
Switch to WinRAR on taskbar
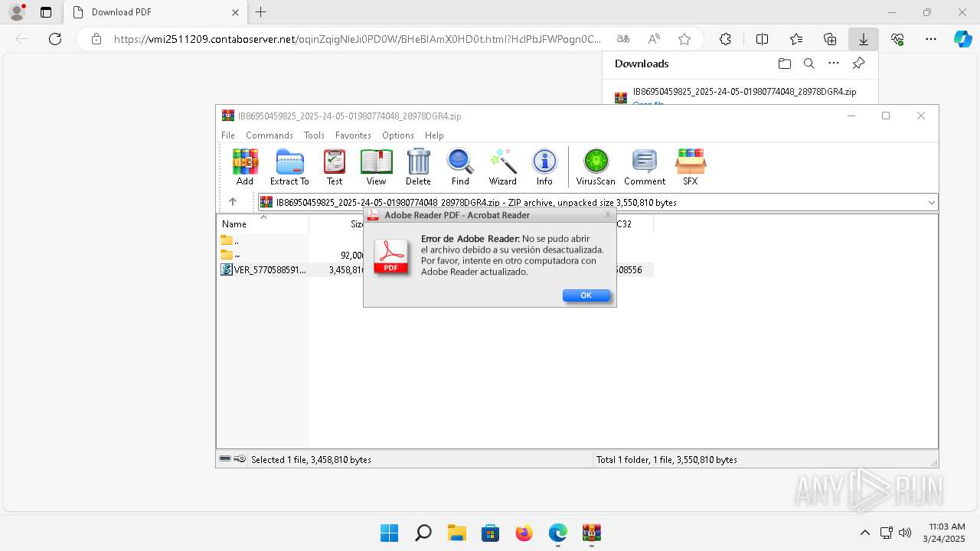[591, 533]
